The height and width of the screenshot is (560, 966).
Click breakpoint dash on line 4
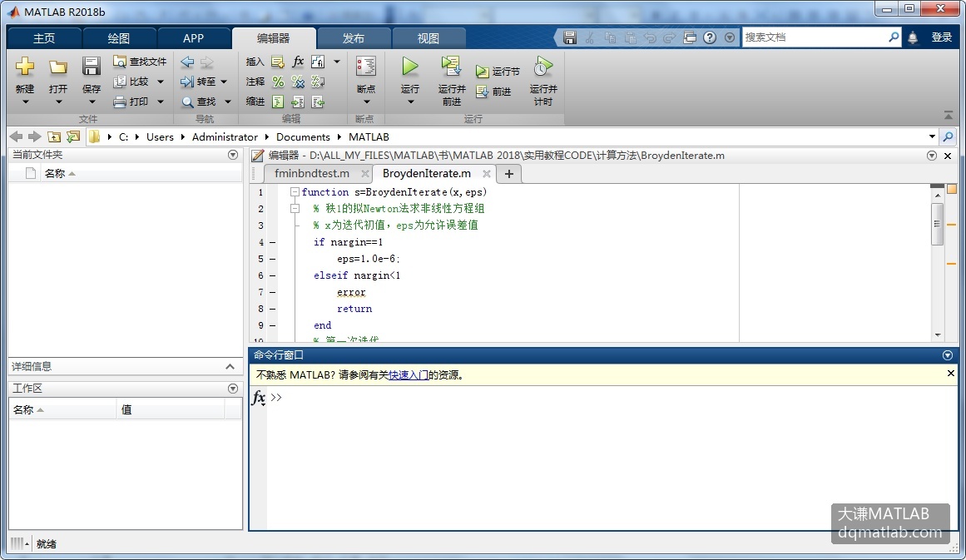(x=272, y=243)
